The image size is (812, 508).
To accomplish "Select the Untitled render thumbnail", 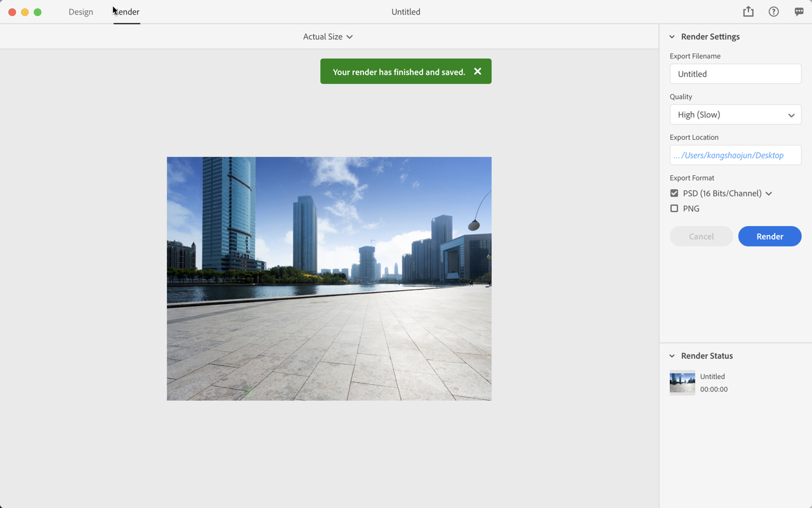I will point(682,382).
